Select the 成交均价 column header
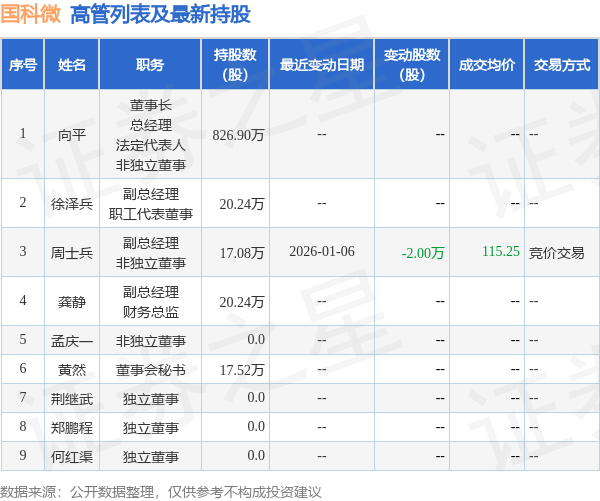600x501 pixels. pyautogui.click(x=486, y=64)
